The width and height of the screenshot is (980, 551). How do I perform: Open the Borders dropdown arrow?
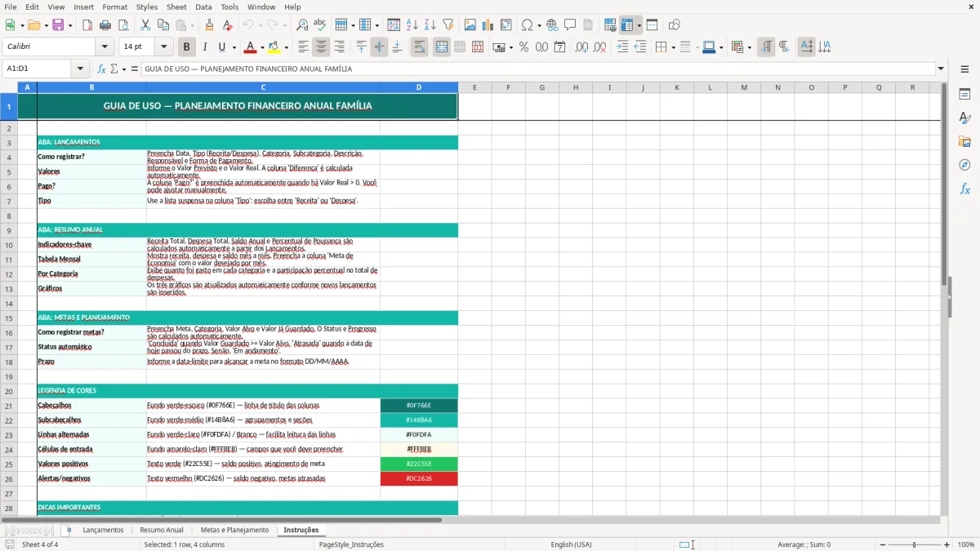pyautogui.click(x=672, y=47)
